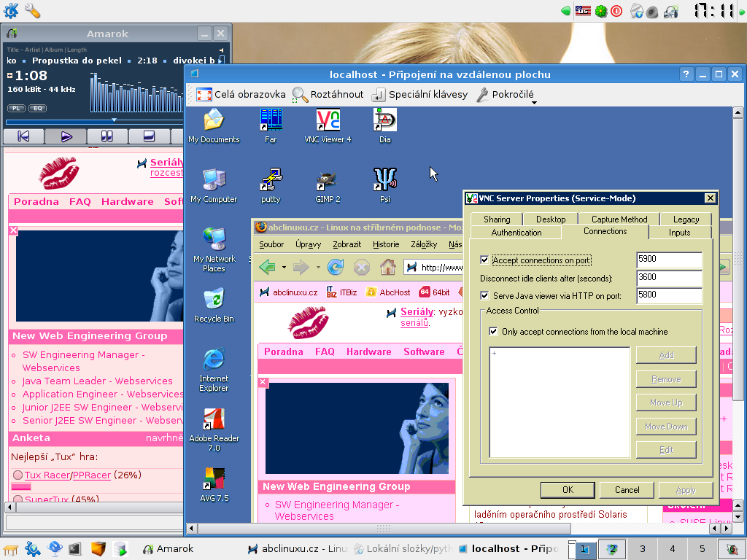Open the Legacy tab
The width and height of the screenshot is (747, 560).
pos(686,219)
